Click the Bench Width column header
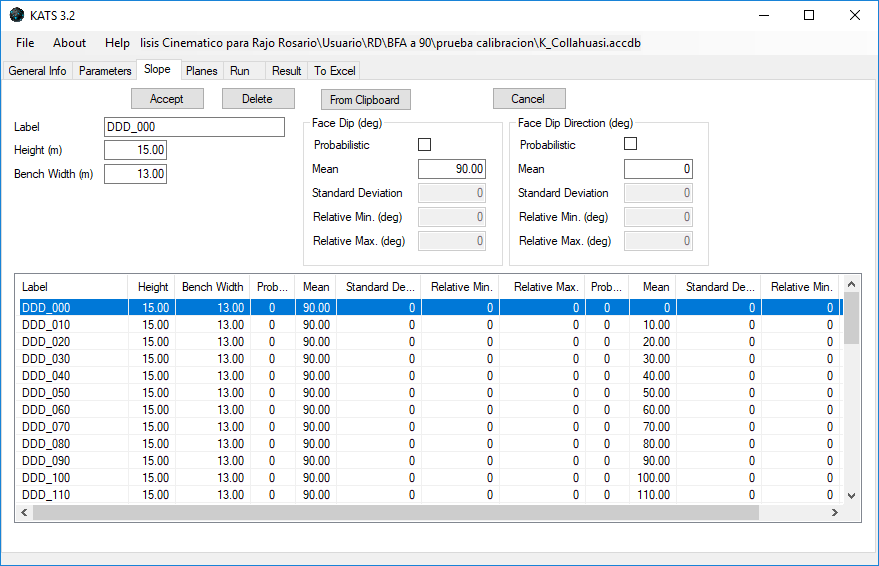879x566 pixels. (x=212, y=287)
